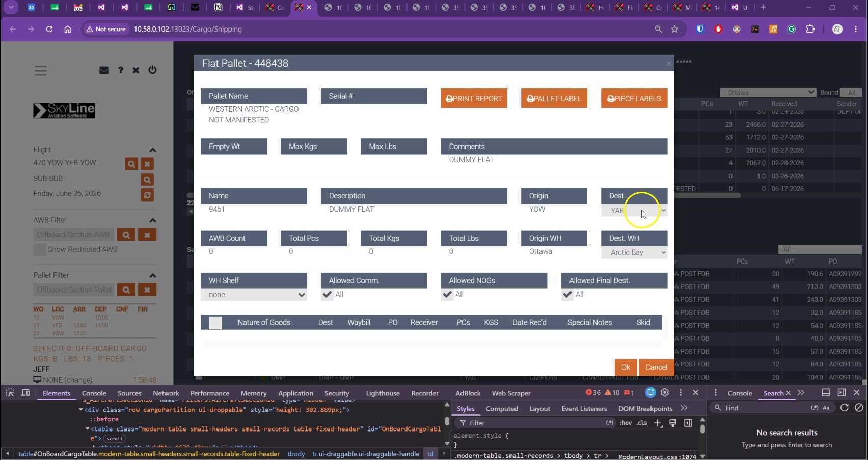This screenshot has height=460, width=868.
Task: Click the New style rule plus icon
Action: pyautogui.click(x=658, y=423)
